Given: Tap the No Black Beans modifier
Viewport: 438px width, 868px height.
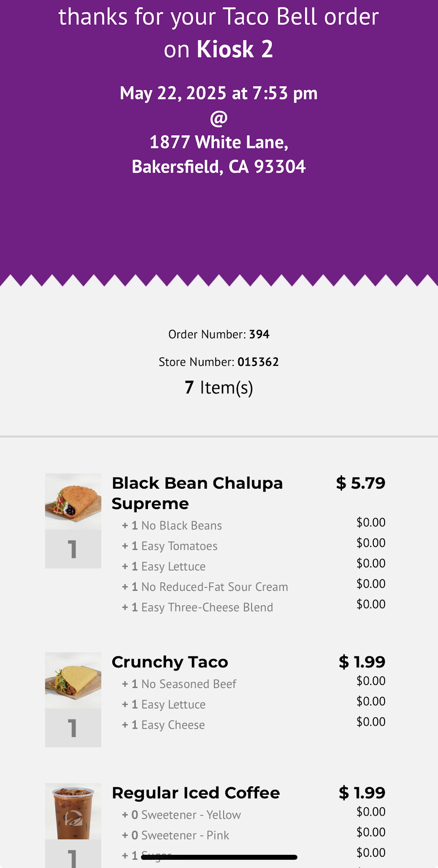Looking at the screenshot, I should pyautogui.click(x=181, y=526).
